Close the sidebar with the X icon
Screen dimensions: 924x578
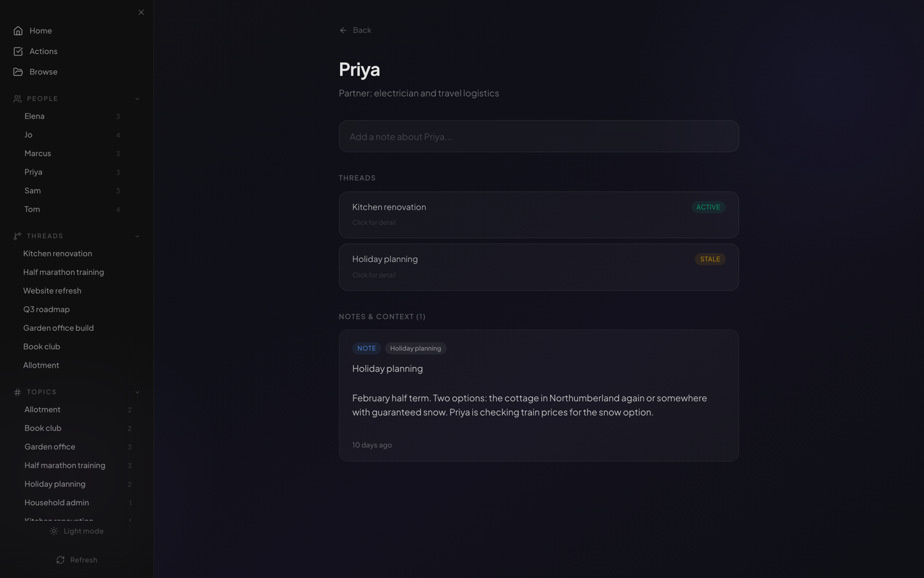141,12
